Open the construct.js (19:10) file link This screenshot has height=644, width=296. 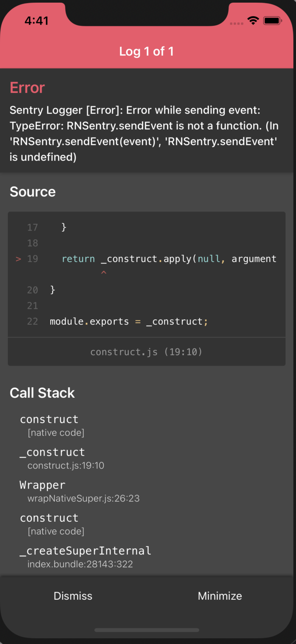click(146, 352)
